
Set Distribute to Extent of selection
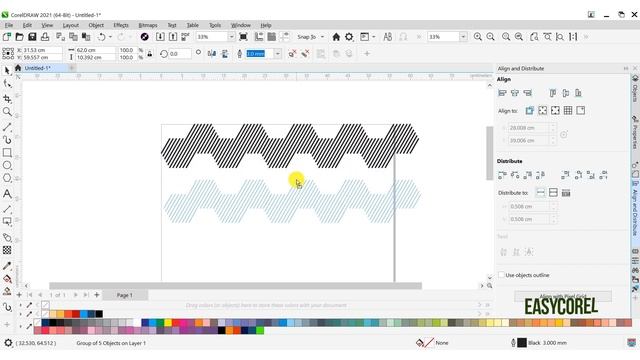[540, 192]
